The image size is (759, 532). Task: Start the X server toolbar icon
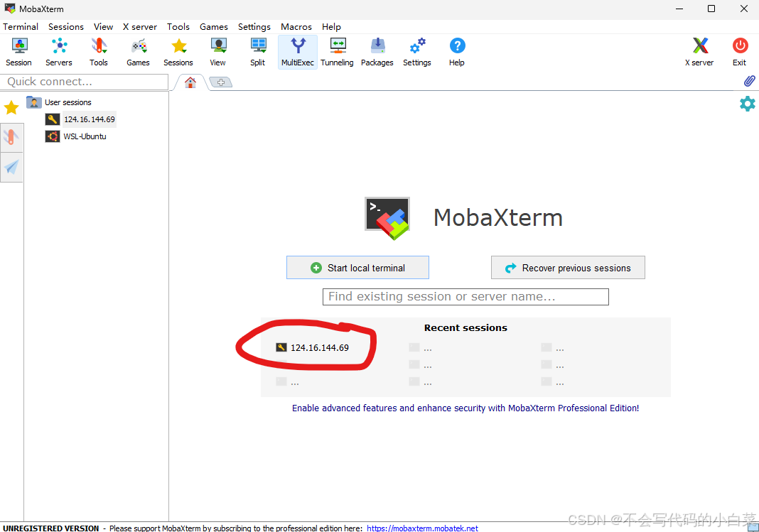[x=699, y=52]
